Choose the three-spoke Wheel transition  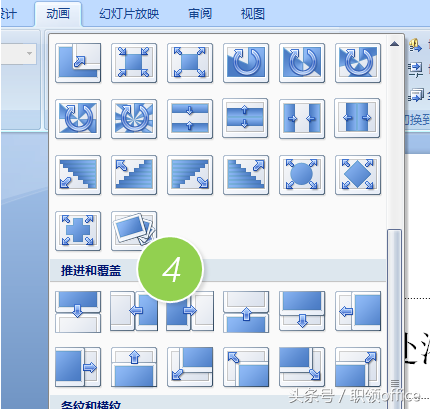(x=358, y=63)
